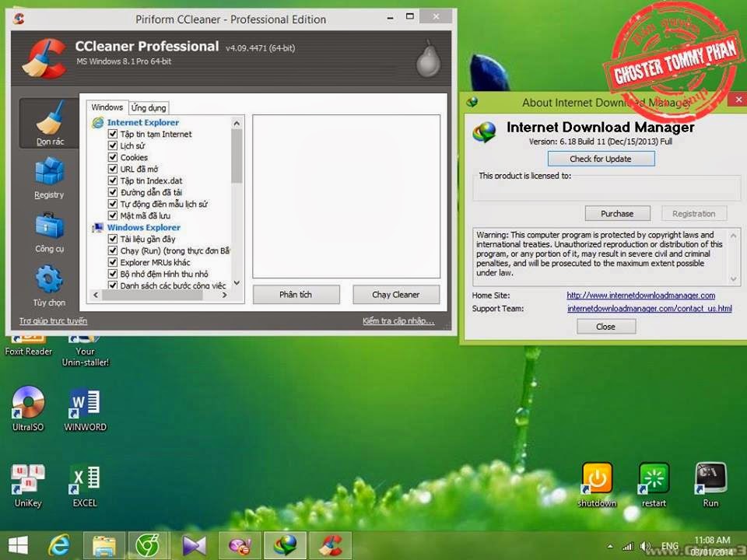
Task: Click the volume icon in system tray
Action: pos(646,546)
